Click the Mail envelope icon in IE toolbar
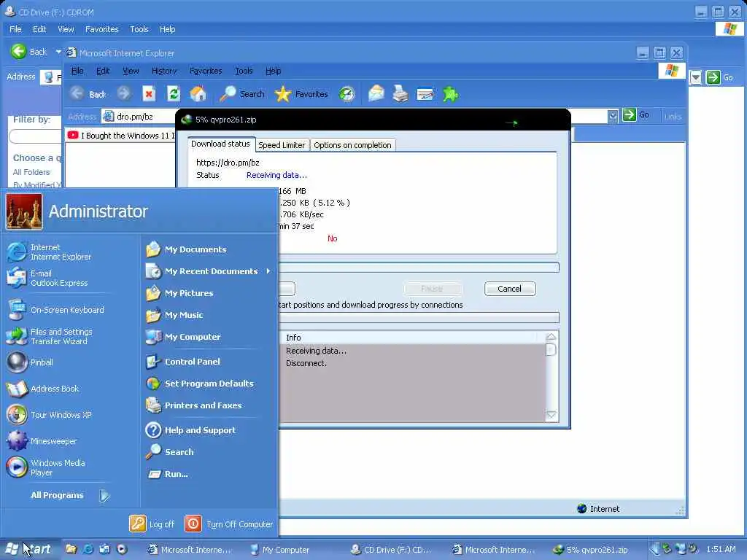Image resolution: width=747 pixels, height=560 pixels. point(376,94)
